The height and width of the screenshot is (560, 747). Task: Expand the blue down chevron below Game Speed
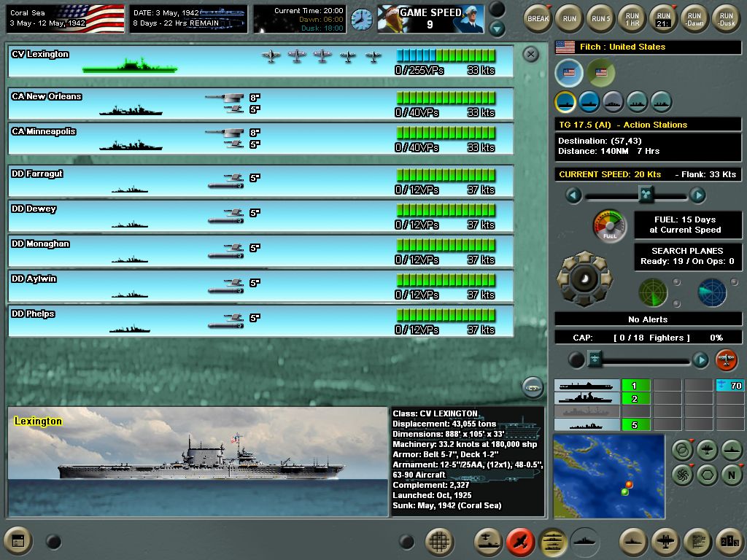498,28
